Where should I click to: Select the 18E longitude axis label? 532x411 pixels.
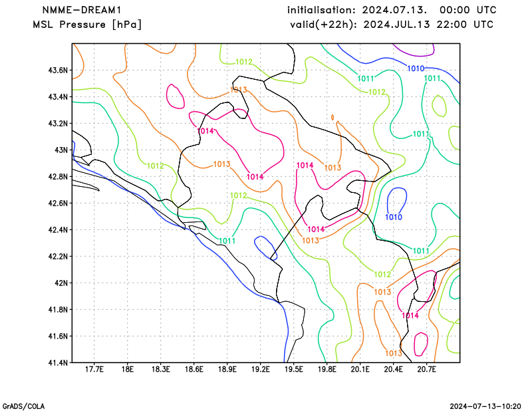[x=127, y=369]
